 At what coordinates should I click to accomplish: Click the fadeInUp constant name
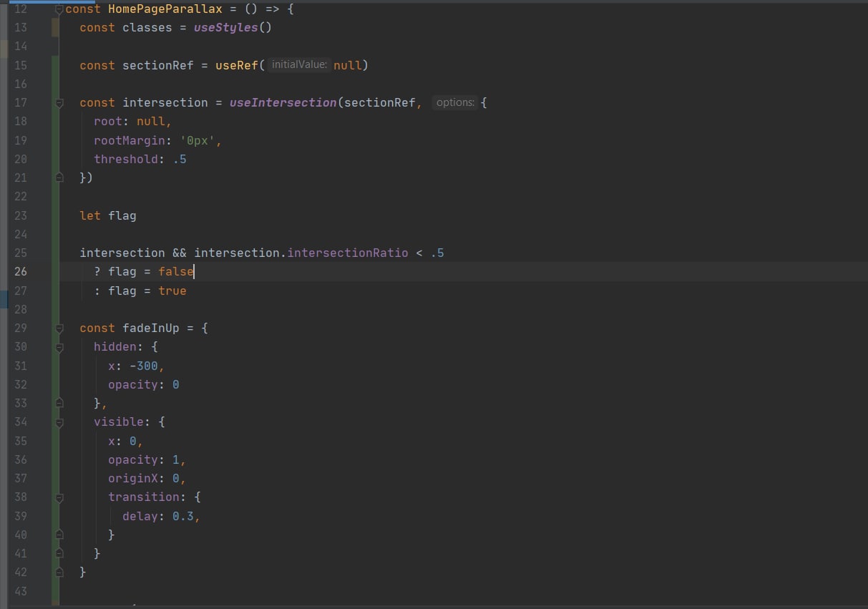point(151,328)
